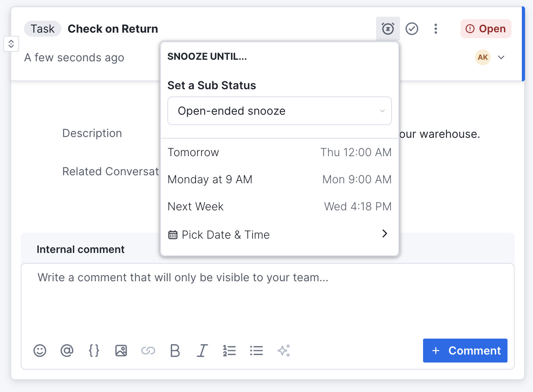Click into the internal comment text field
Screen dimensions: 533x392
click(267, 299)
